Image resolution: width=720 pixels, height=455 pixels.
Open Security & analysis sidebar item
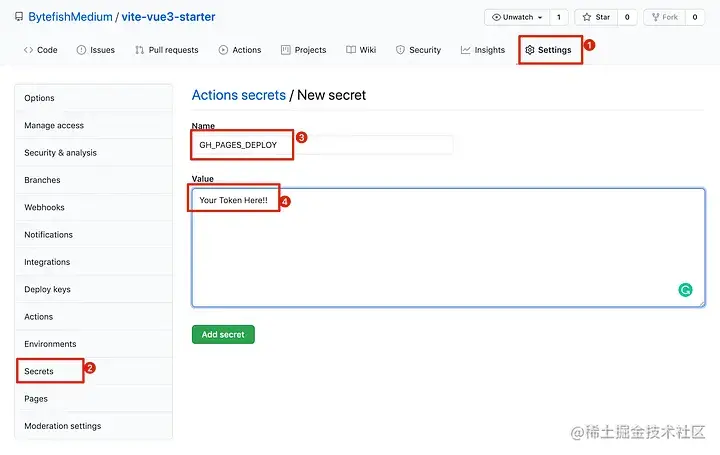[x=94, y=152]
